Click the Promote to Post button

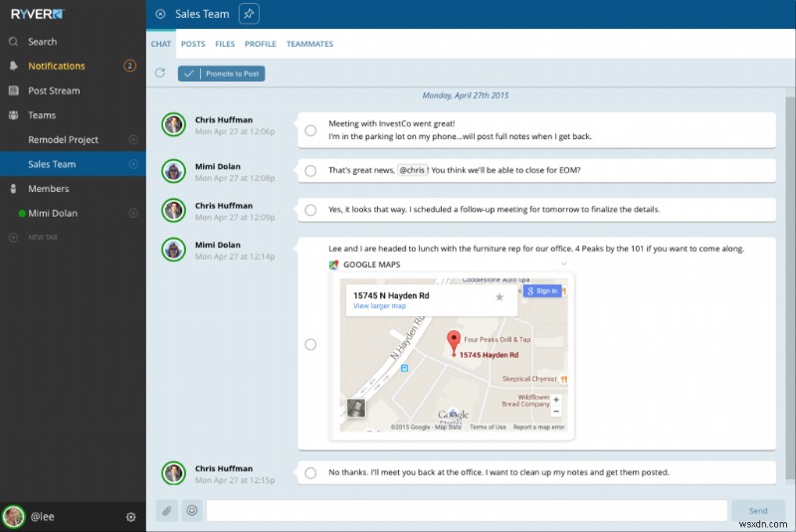[222, 74]
